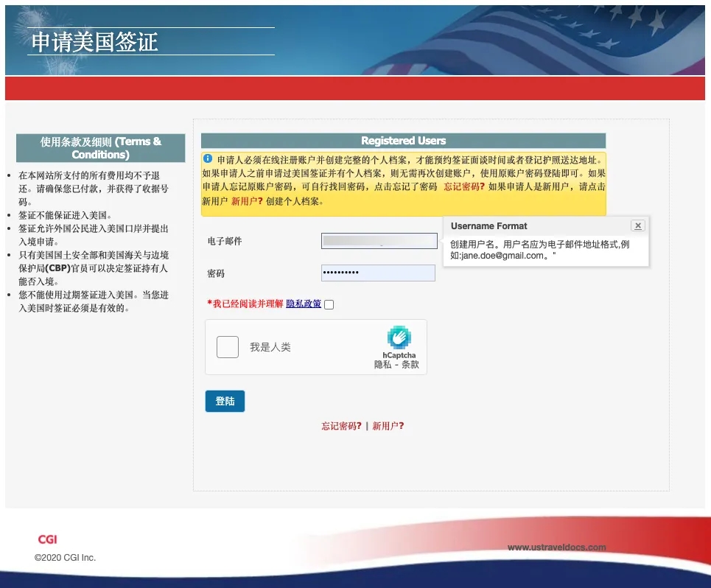The height and width of the screenshot is (588, 711).
Task: Click the red CGI logo in footer
Action: (47, 539)
